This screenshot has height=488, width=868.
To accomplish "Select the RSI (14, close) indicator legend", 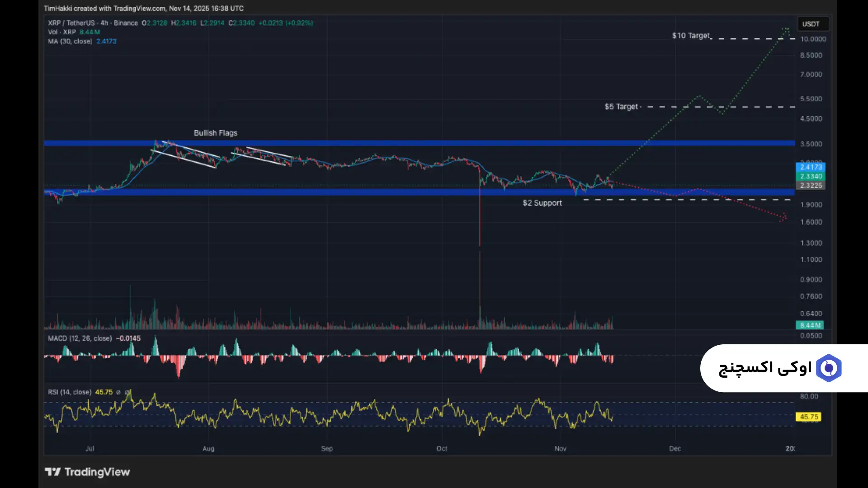I will point(70,392).
